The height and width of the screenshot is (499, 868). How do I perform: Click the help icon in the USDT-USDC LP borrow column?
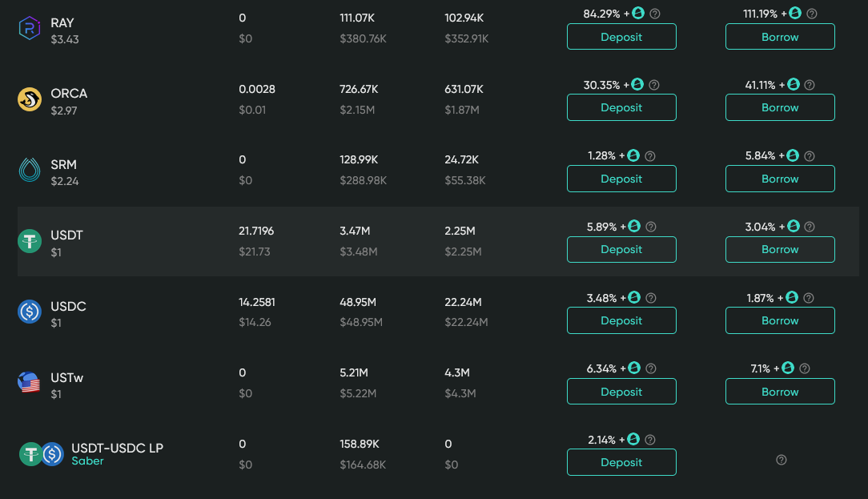(782, 460)
